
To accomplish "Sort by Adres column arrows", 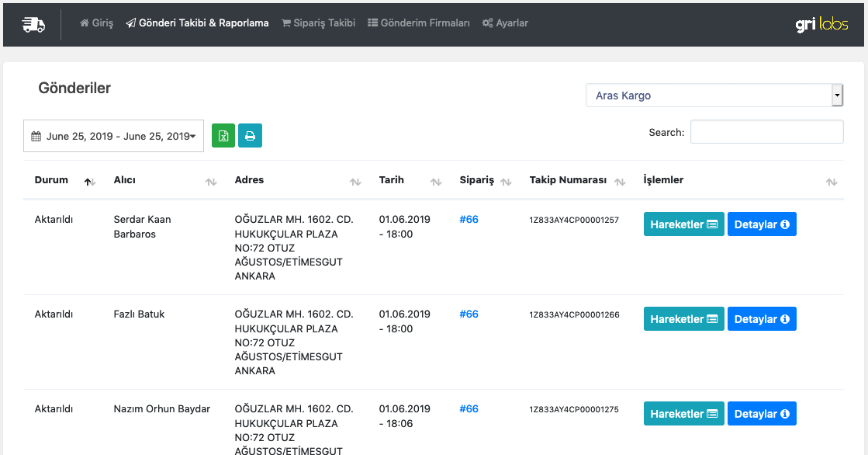I will 355,182.
